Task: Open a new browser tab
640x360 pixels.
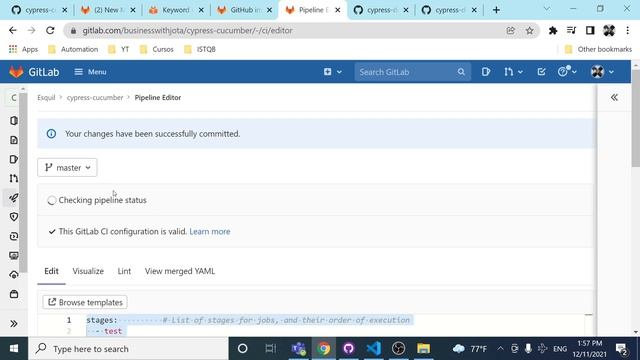Action: 496,10
